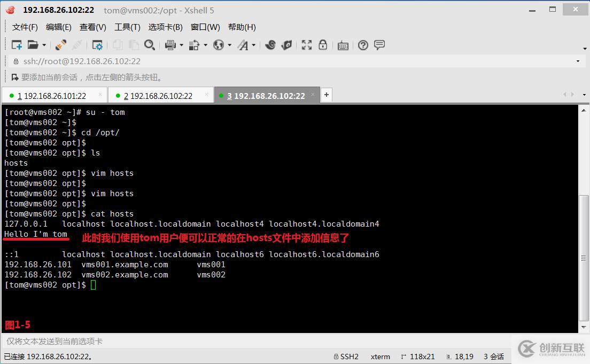Click the lock icon in toolbar

[x=323, y=45]
